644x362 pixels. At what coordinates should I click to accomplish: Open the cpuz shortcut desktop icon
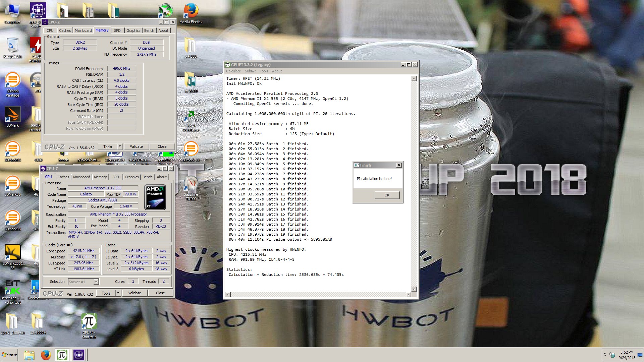coord(38,15)
